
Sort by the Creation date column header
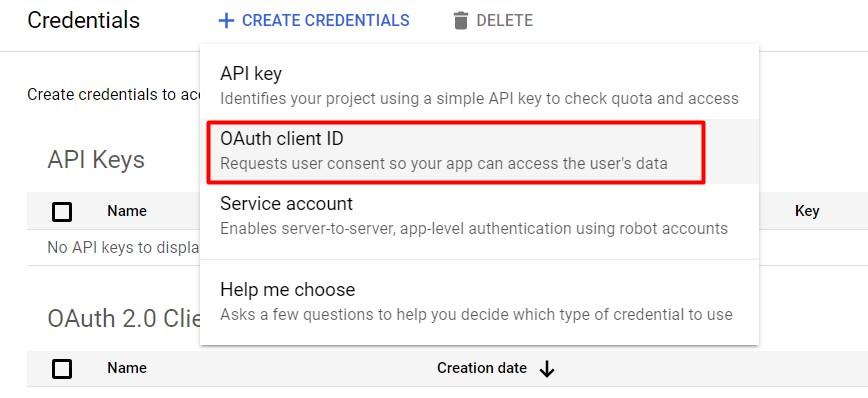coord(482,368)
